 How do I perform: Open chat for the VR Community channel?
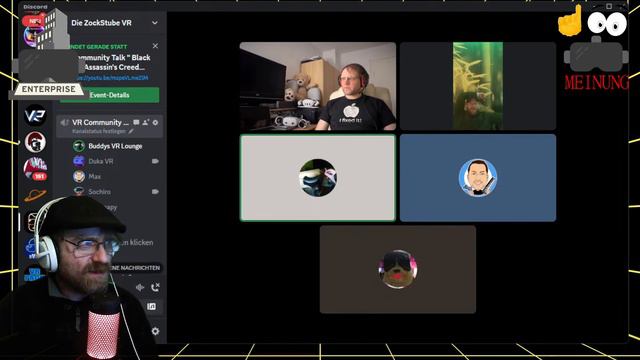point(136,122)
